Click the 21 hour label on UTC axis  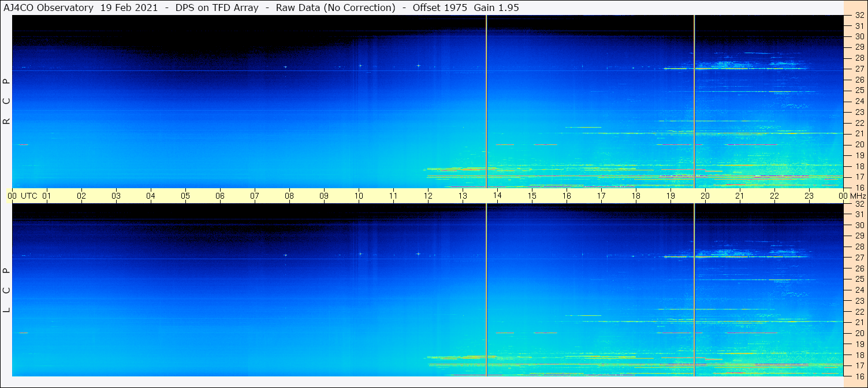(740, 196)
